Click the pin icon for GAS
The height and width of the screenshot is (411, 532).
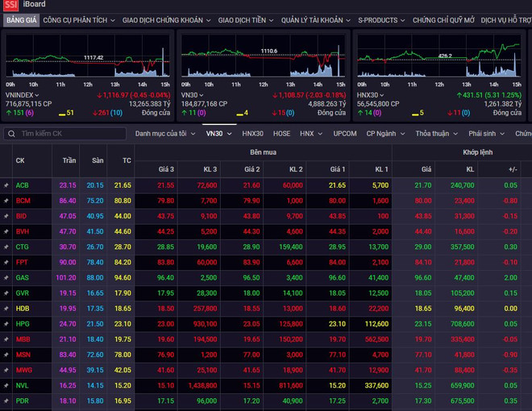[6, 277]
